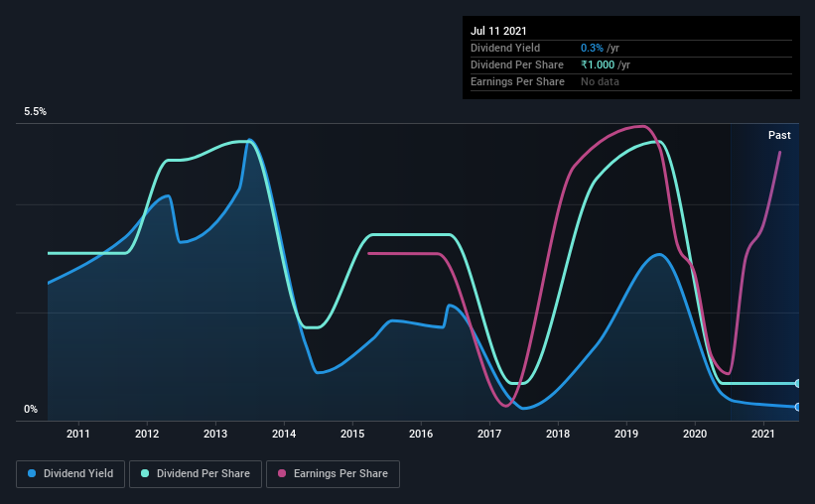Screen dimensions: 815x504
Task: Click the 2012 x-axis label
Action: pyautogui.click(x=147, y=434)
